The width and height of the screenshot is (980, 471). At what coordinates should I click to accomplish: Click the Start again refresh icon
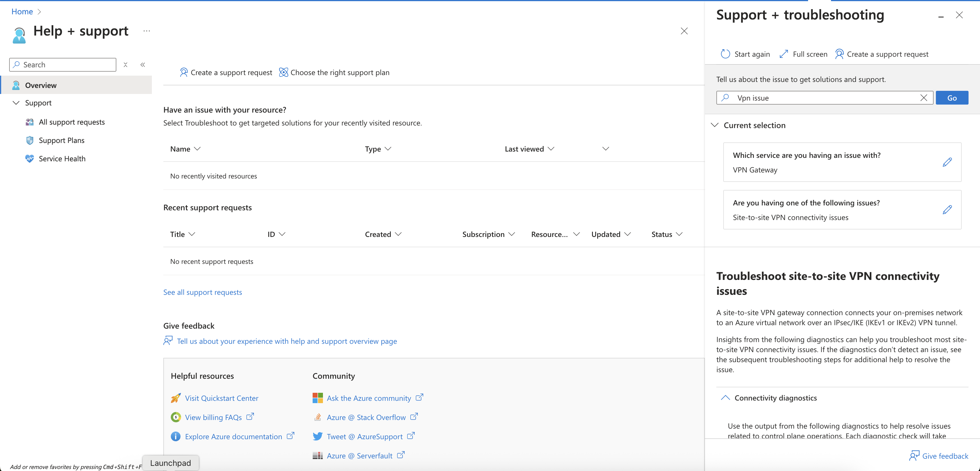click(x=725, y=54)
